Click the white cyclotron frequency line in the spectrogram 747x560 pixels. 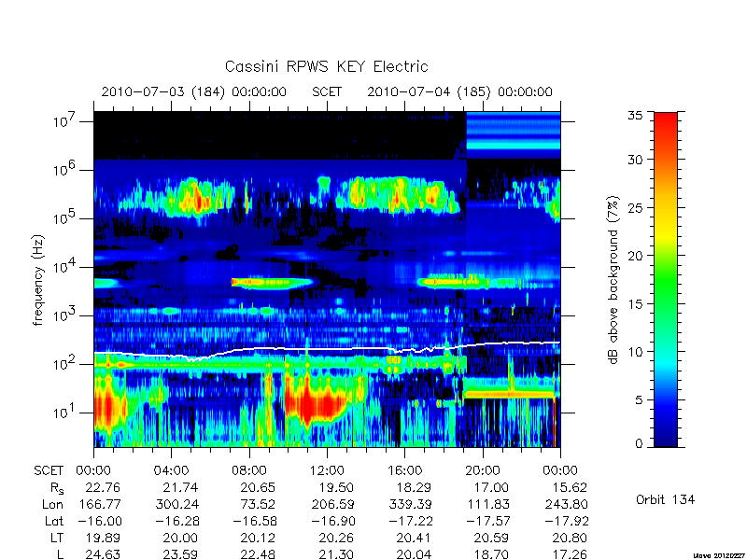[x=327, y=350]
